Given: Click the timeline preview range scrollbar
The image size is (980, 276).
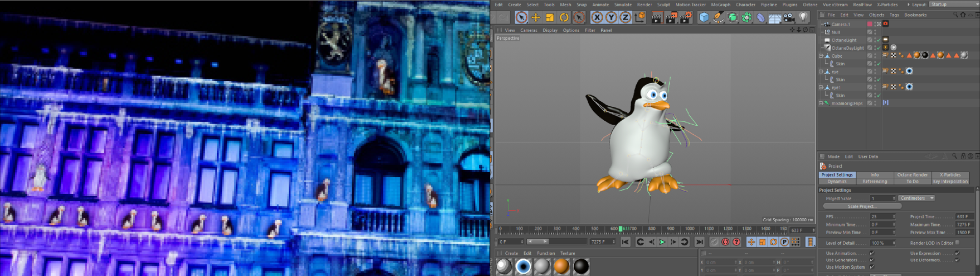Looking at the screenshot, I should (x=537, y=242).
